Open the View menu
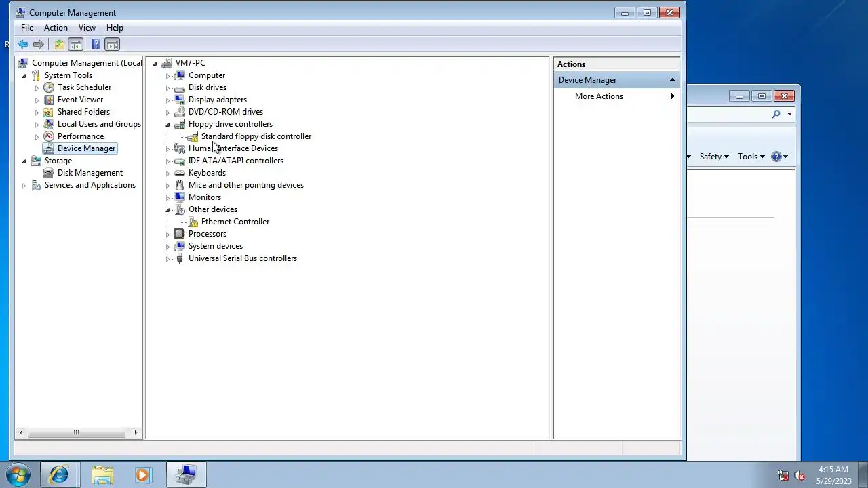 87,28
